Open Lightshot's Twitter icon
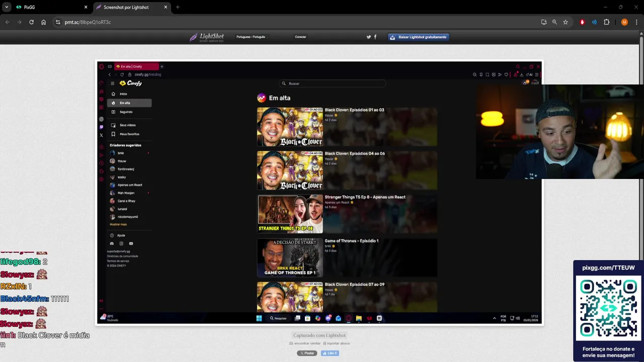This screenshot has width=644, height=362. 368,37
